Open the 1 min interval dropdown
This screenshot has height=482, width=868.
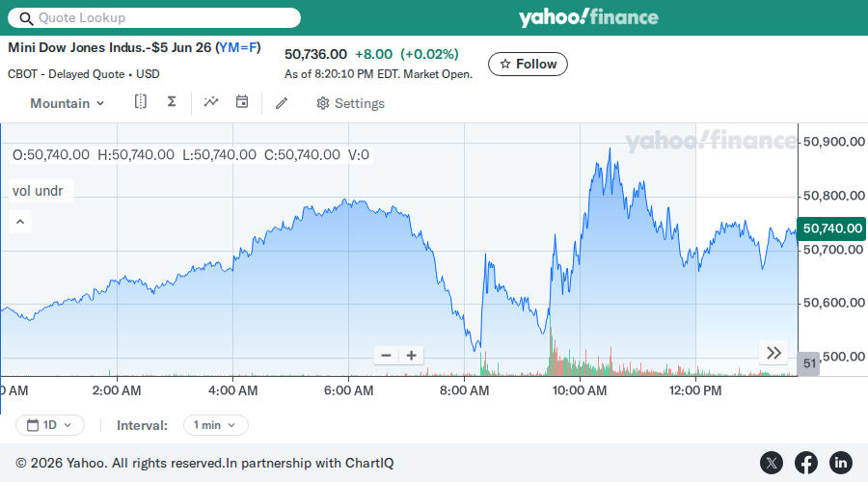pyautogui.click(x=215, y=425)
